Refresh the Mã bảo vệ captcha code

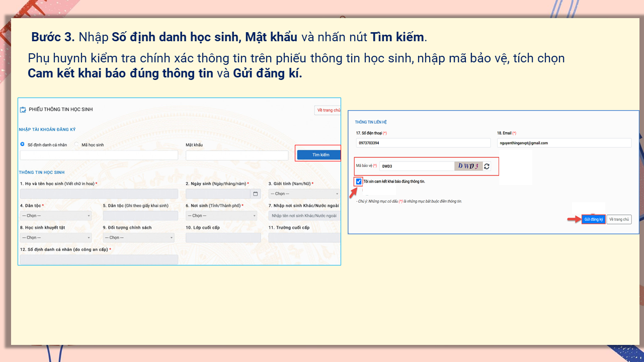point(487,166)
